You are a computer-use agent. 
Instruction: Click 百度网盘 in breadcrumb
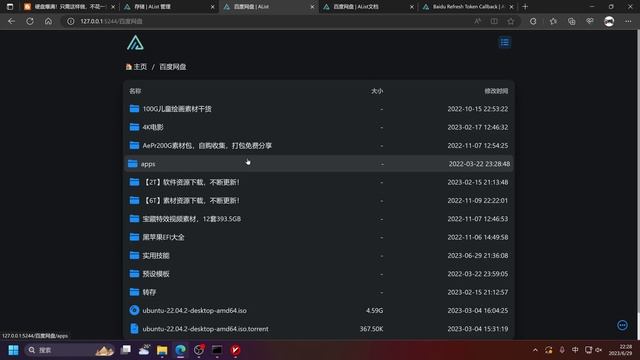tap(173, 67)
